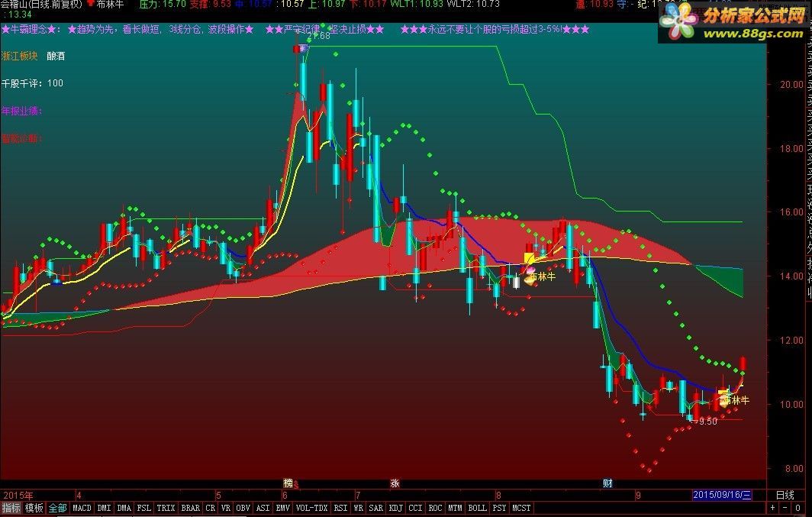Image resolution: width=812 pixels, height=517 pixels.
Task: Open the BOLL indicator
Action: (478, 508)
